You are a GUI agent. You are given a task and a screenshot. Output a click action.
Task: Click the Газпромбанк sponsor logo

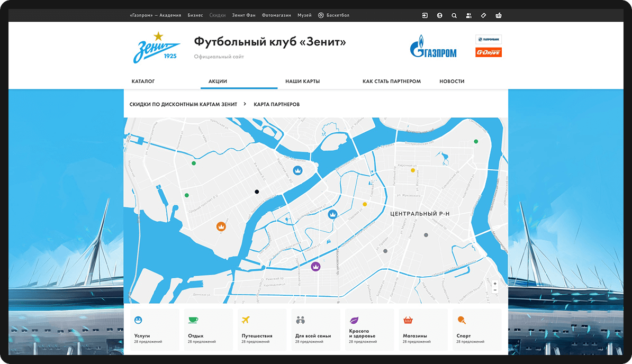click(x=489, y=40)
